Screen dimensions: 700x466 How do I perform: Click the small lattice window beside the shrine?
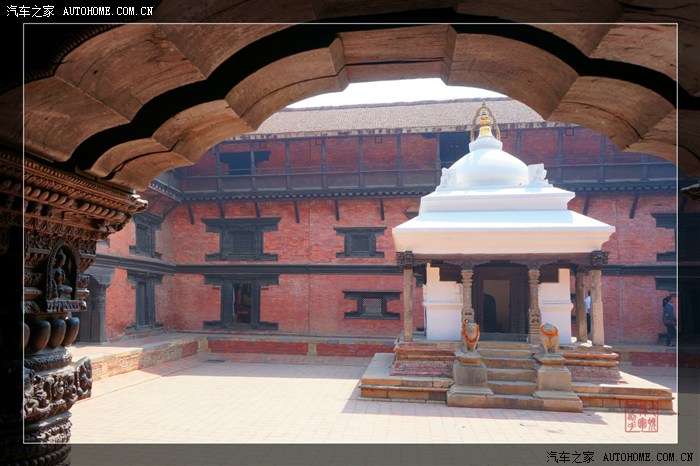(x=371, y=305)
